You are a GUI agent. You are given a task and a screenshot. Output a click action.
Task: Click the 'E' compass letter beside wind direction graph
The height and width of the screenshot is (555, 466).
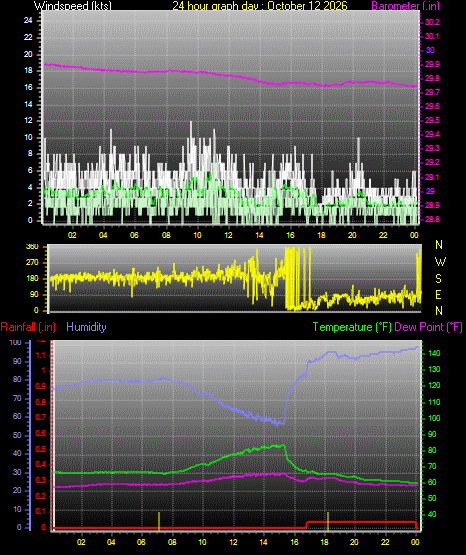pos(438,294)
